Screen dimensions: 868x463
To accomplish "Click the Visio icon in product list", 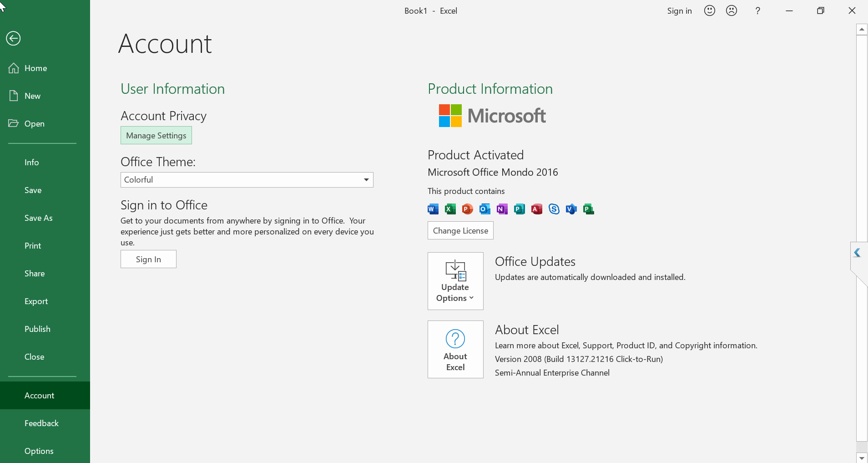I will click(571, 209).
